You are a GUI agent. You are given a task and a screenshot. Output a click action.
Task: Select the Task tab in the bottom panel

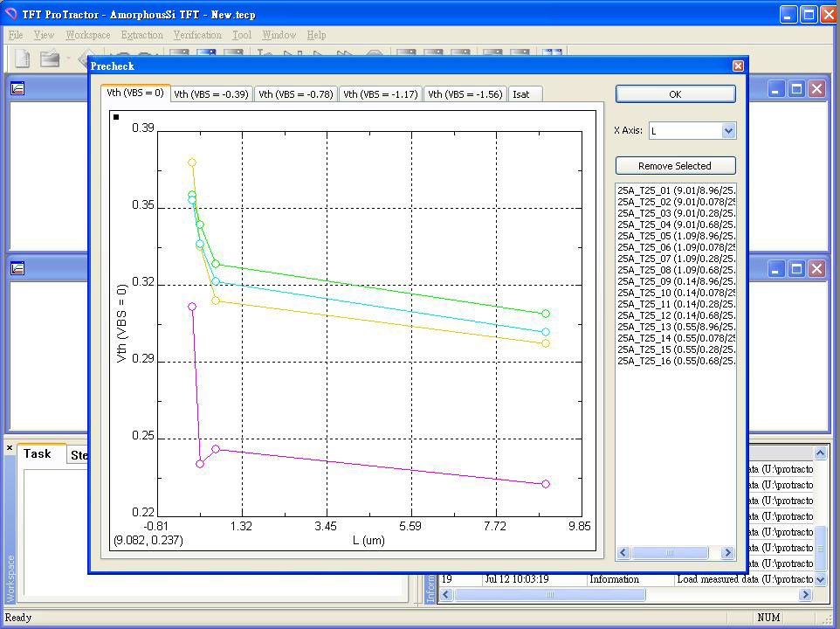[x=38, y=454]
